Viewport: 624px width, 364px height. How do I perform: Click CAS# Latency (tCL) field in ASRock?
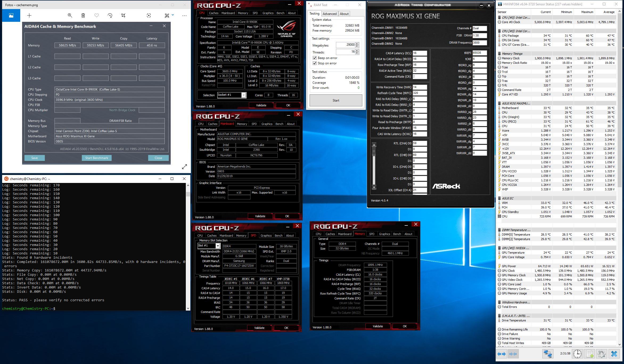point(420,53)
